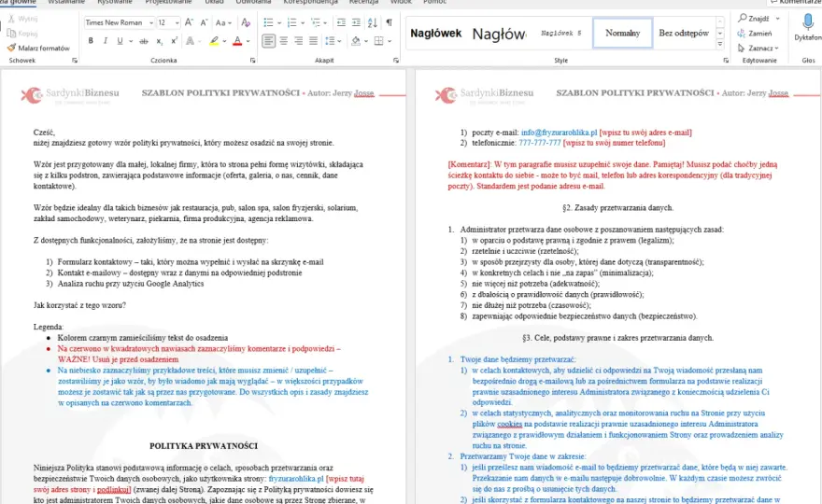Click Znajdź to search the document

click(x=755, y=19)
